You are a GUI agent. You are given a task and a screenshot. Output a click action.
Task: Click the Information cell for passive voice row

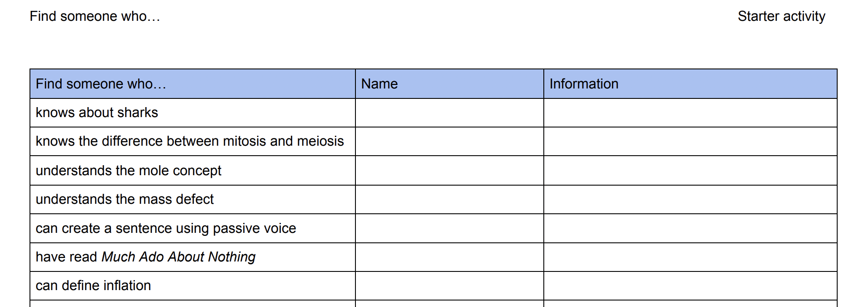coord(690,228)
